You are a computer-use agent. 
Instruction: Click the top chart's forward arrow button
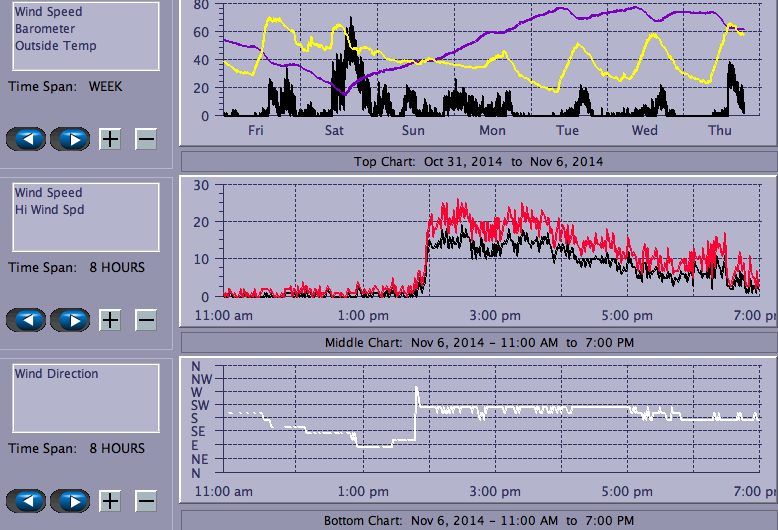point(70,139)
